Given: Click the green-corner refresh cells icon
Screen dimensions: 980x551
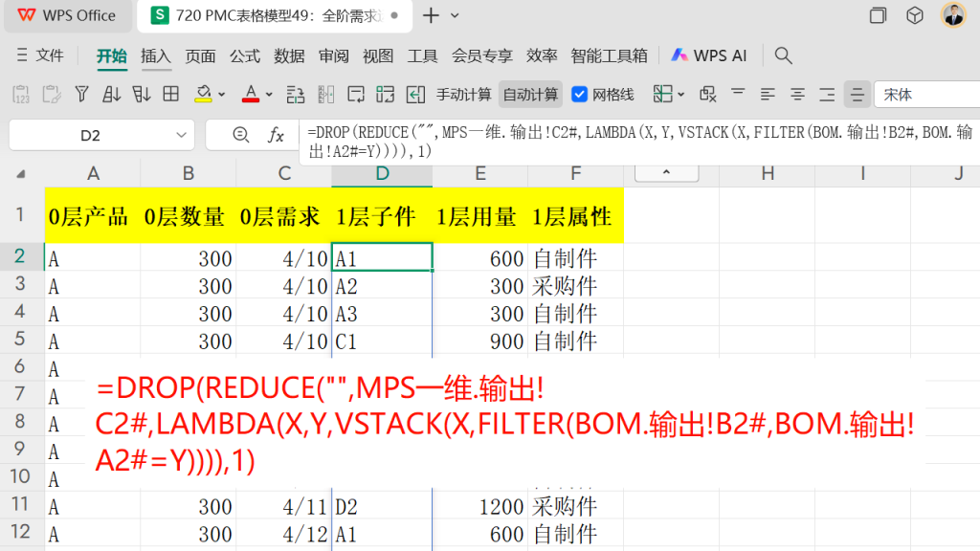Looking at the screenshot, I should pyautogui.click(x=386, y=95).
